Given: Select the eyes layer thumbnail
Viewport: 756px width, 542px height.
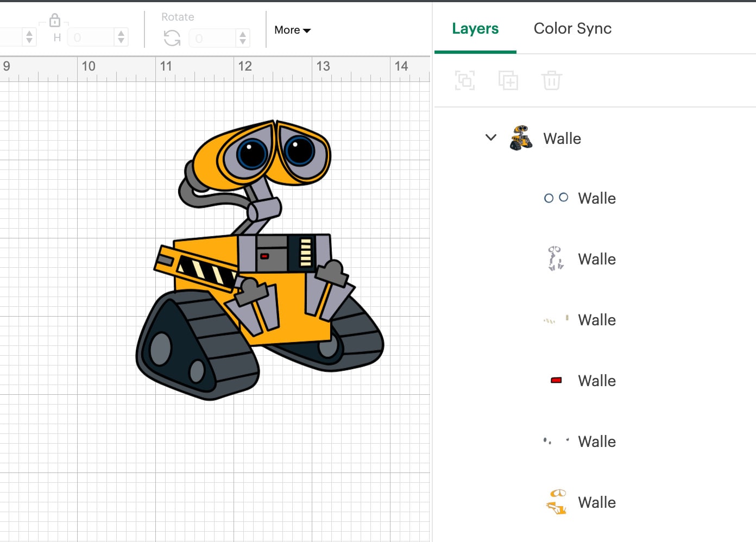Looking at the screenshot, I should (x=556, y=198).
